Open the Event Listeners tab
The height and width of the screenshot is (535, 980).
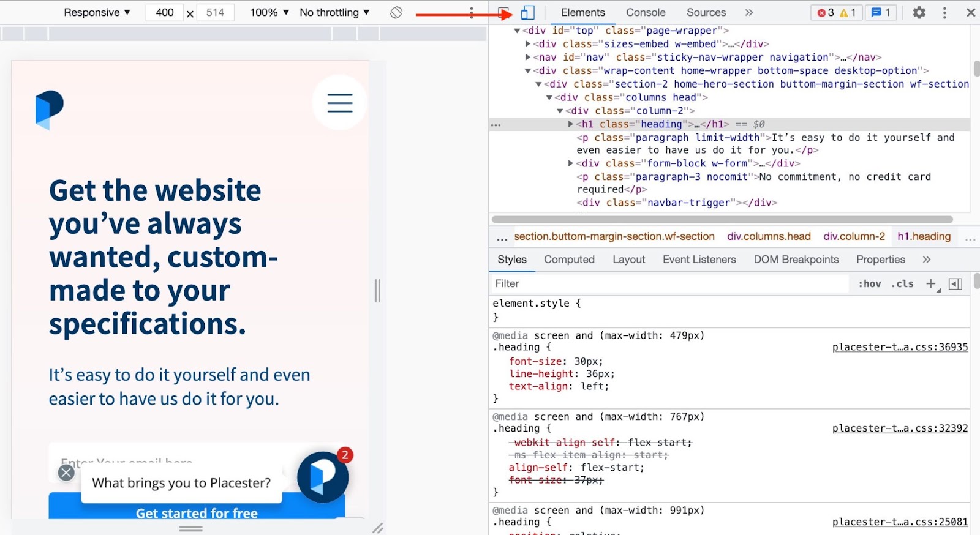(x=699, y=260)
